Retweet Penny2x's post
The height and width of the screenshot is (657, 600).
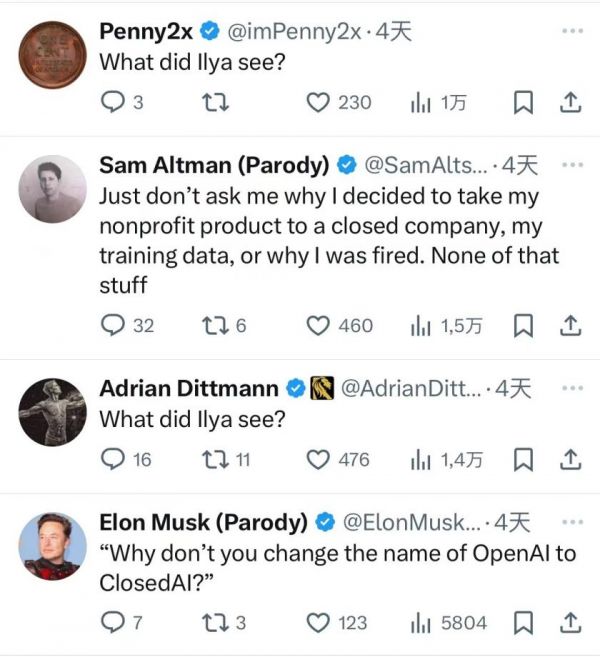click(211, 102)
